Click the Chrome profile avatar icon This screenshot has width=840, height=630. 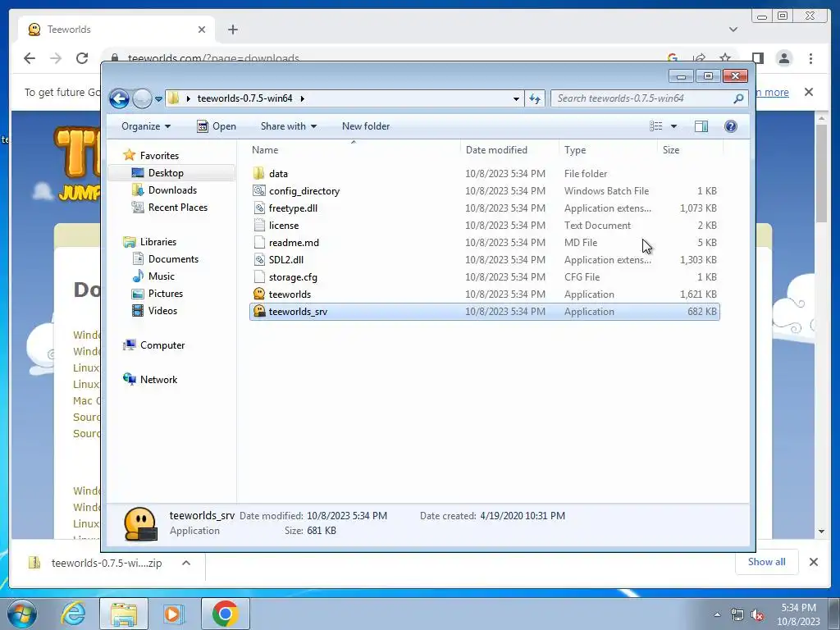click(x=783, y=58)
